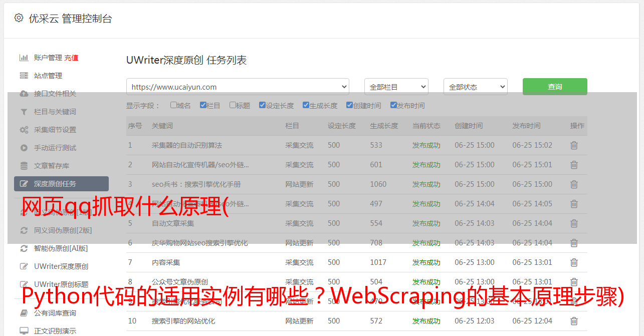Click keyword 搜索引擎的网站优化 in row 10
The image size is (644, 336).
coord(183,321)
